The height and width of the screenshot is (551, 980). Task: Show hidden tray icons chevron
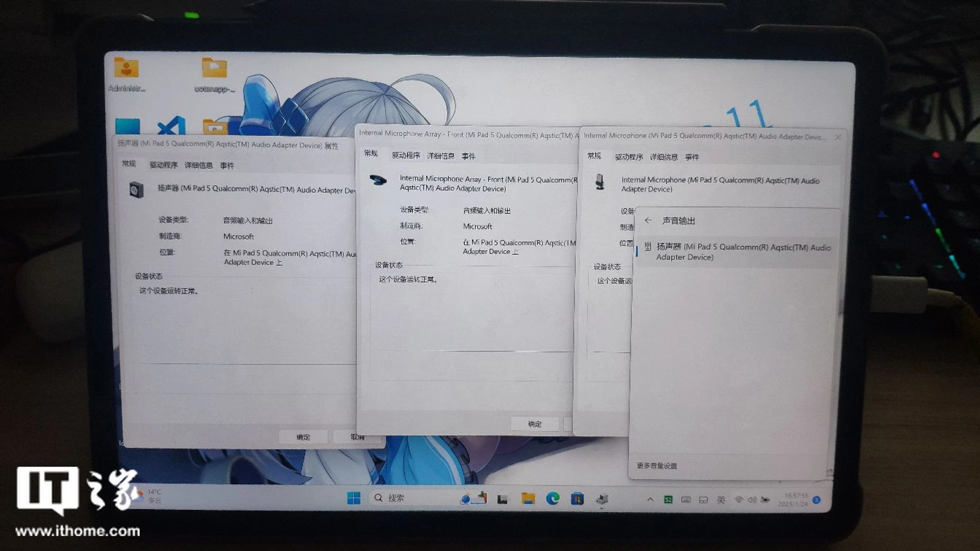[650, 500]
